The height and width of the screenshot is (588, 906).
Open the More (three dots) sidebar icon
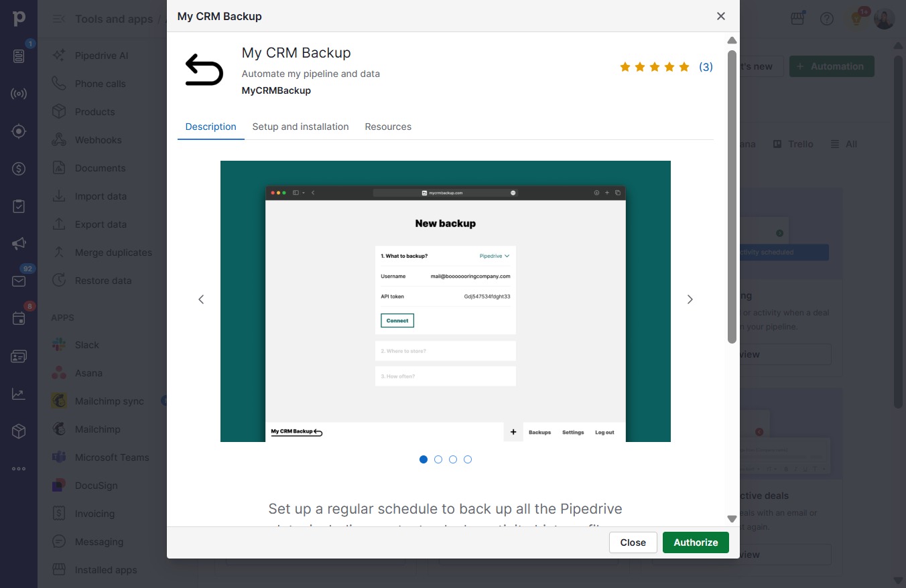tap(19, 469)
